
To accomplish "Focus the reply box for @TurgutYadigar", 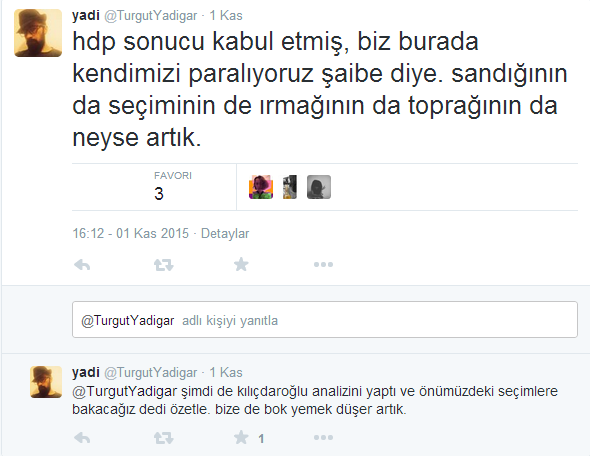I will [325, 319].
